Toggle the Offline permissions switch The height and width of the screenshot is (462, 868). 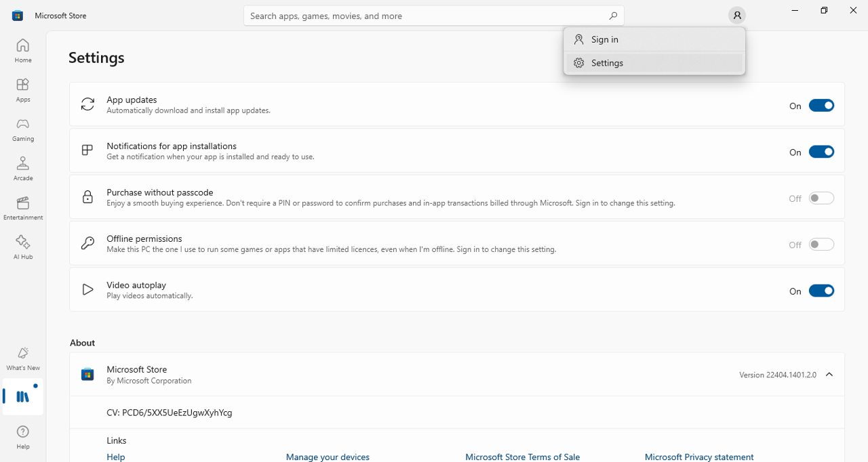point(821,245)
